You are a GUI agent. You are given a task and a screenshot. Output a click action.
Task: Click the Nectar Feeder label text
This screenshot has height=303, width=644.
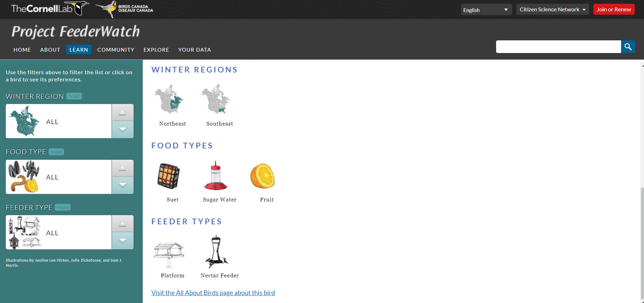point(220,276)
